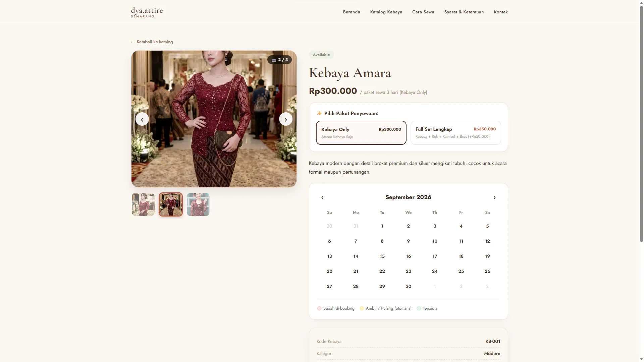Open Syarat & Ketentuan page
Image resolution: width=644 pixels, height=362 pixels.
464,12
